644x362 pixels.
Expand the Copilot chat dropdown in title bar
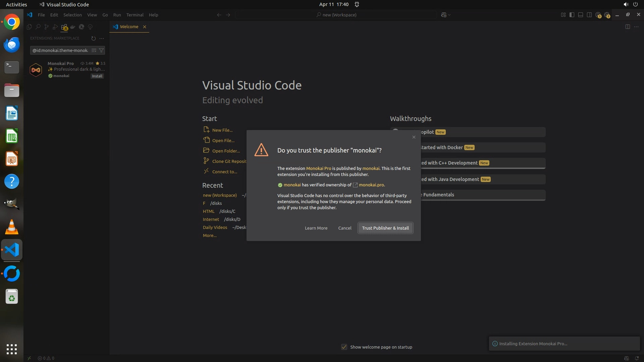tap(449, 15)
